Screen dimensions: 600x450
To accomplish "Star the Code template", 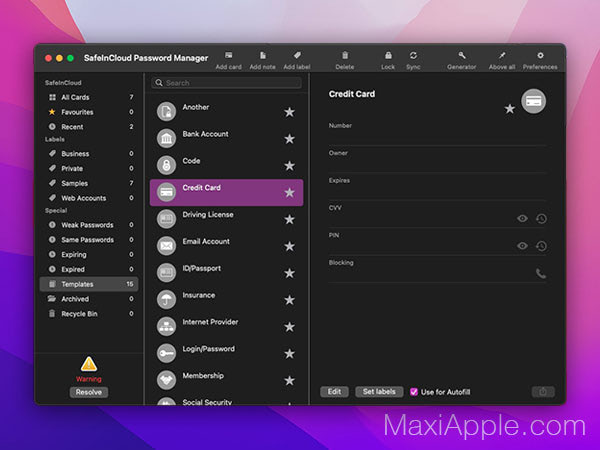I will coord(289,166).
